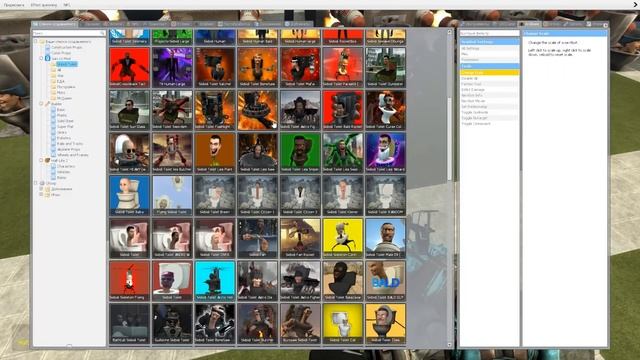The image size is (640, 360).
Task: Open the Plastic category under Builder
Action: (62, 115)
